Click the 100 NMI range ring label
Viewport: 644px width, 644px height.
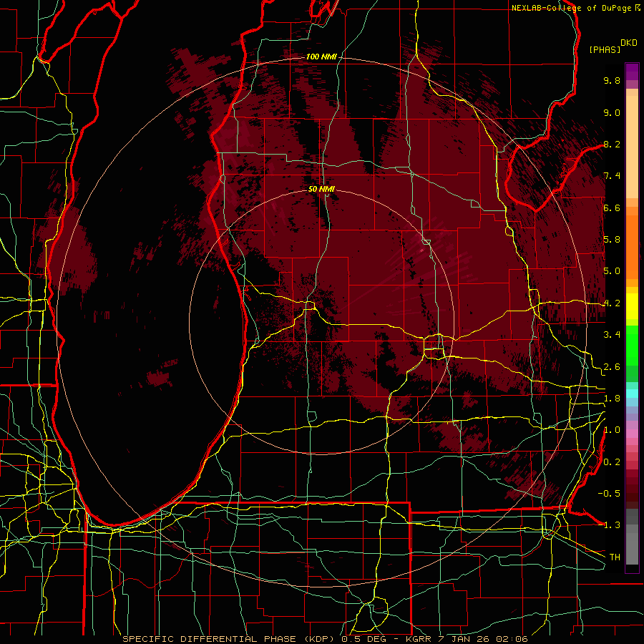[x=321, y=57]
